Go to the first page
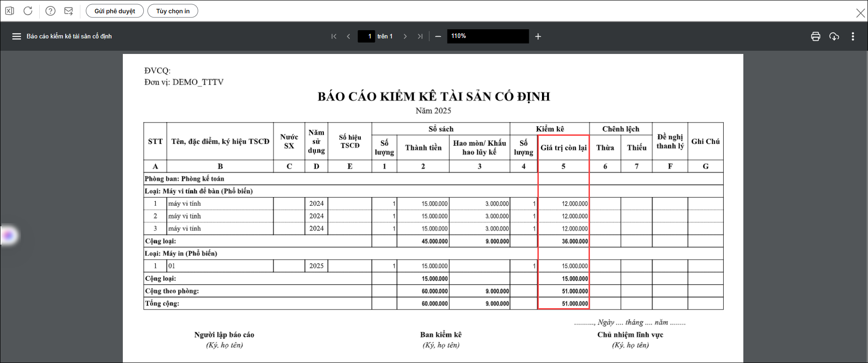Screen dimensions: 868x363 [334, 36]
